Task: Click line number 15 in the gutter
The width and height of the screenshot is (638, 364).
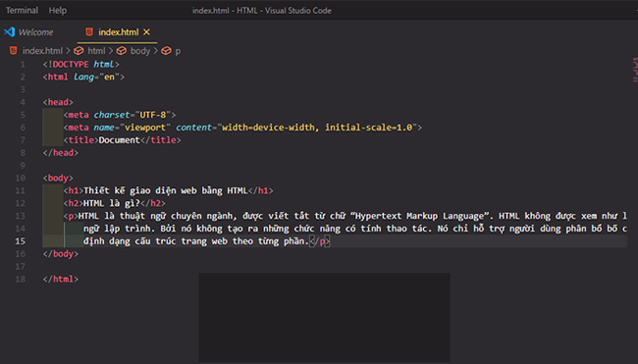Action: click(x=21, y=241)
